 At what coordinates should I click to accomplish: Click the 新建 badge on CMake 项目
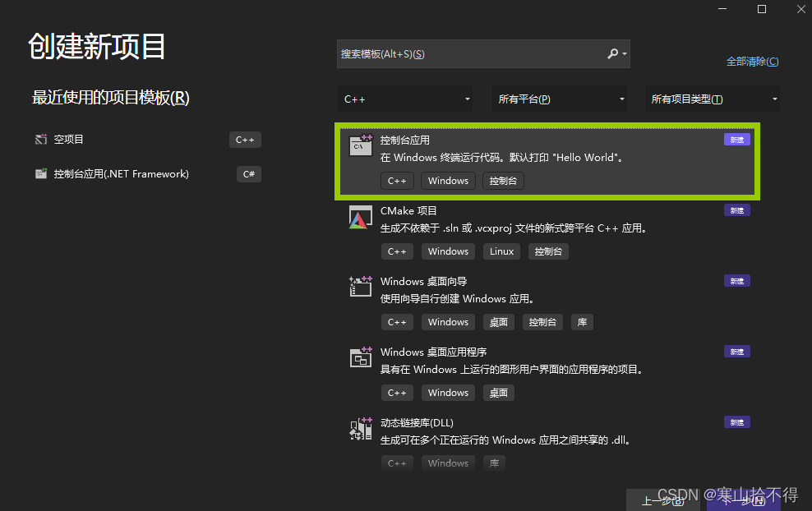[737, 210]
